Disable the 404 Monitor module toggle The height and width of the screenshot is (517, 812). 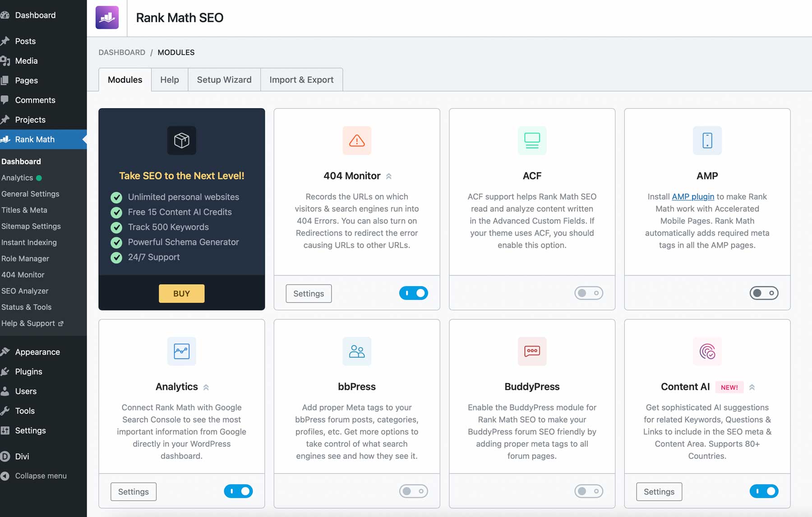click(413, 293)
